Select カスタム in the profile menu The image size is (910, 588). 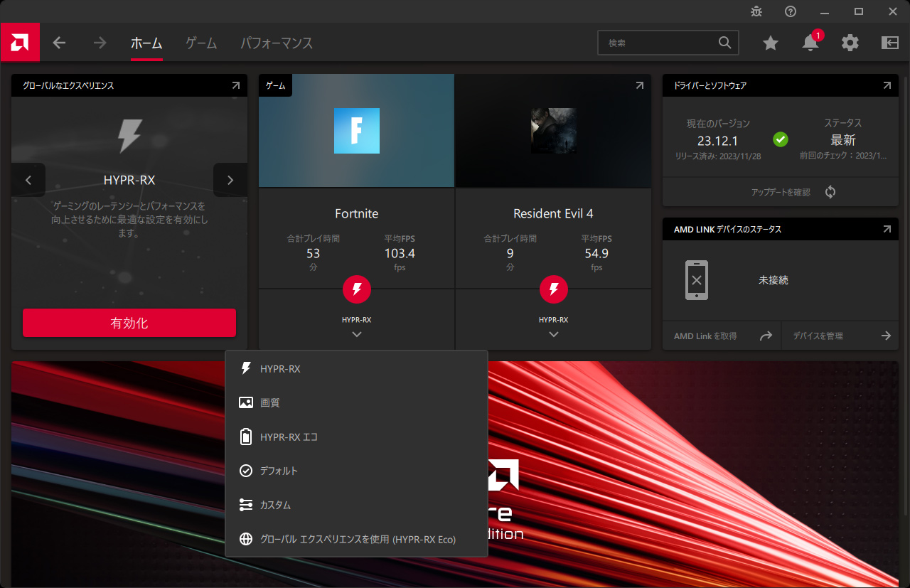coord(274,506)
